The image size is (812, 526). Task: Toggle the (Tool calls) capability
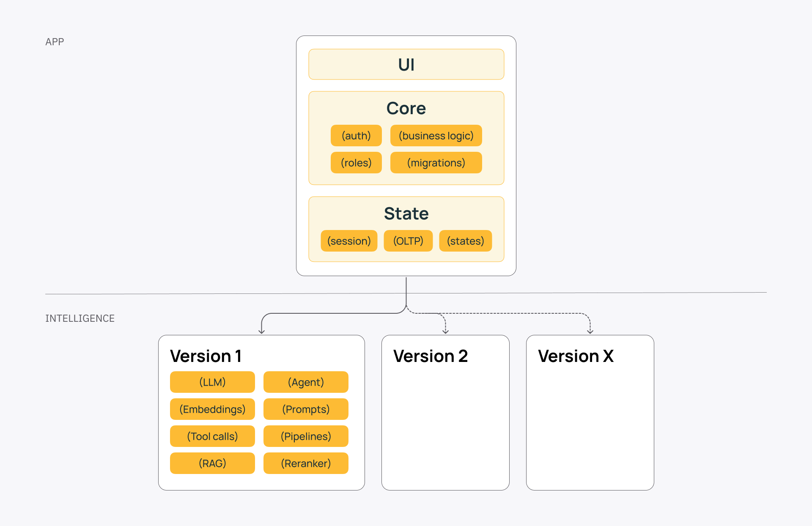click(x=212, y=436)
